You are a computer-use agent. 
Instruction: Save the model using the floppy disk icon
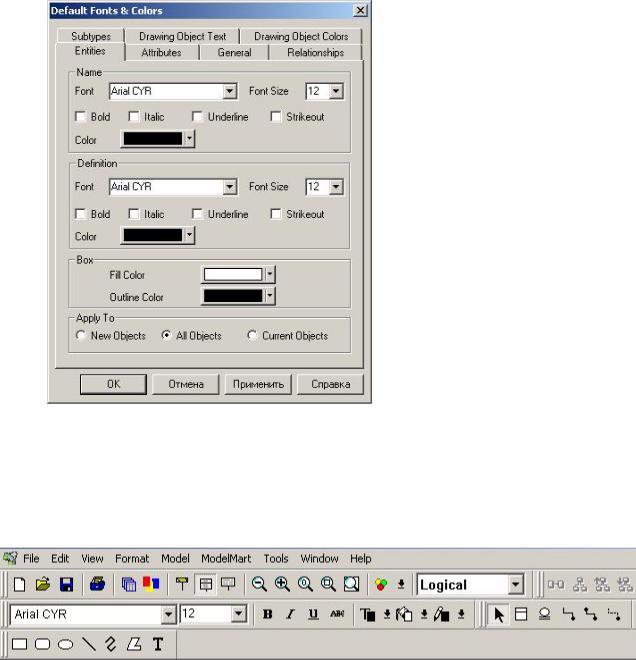point(66,584)
